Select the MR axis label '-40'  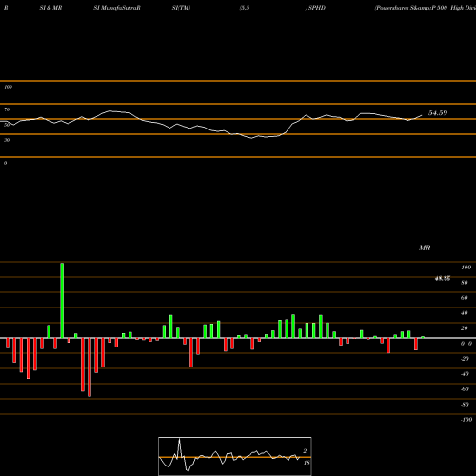tap(465, 374)
